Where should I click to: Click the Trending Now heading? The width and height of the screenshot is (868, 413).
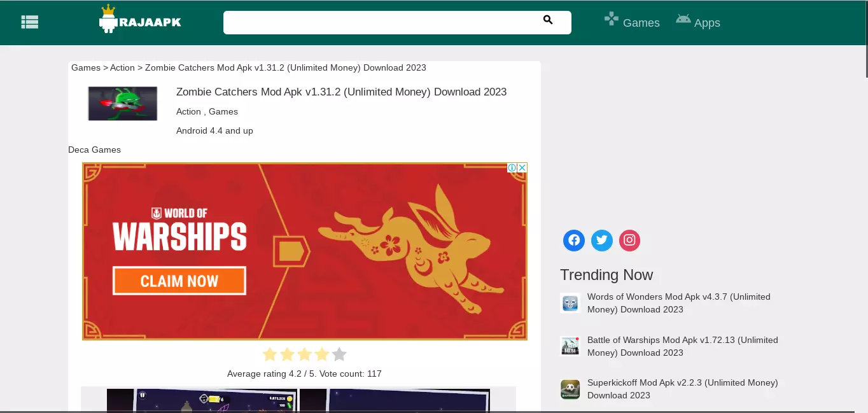pyautogui.click(x=606, y=275)
